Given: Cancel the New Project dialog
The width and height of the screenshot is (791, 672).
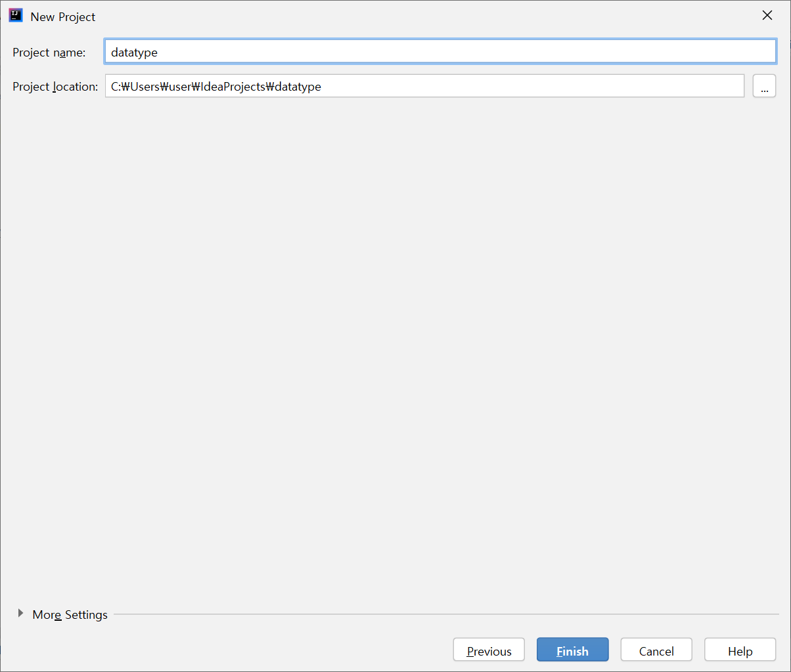Looking at the screenshot, I should pos(656,650).
